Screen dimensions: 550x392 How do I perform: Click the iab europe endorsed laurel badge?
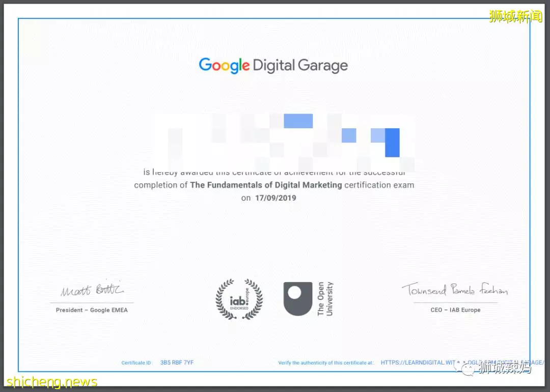point(239,299)
